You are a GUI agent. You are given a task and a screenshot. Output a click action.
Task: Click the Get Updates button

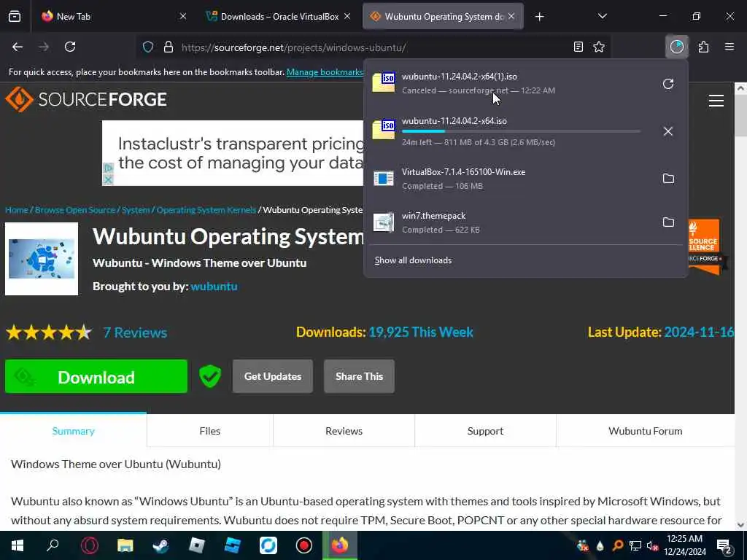click(273, 376)
